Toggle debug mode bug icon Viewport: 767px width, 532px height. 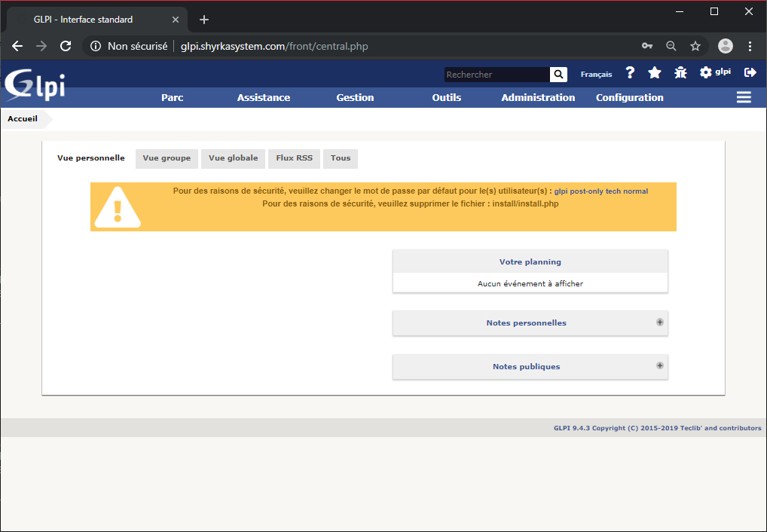point(680,73)
